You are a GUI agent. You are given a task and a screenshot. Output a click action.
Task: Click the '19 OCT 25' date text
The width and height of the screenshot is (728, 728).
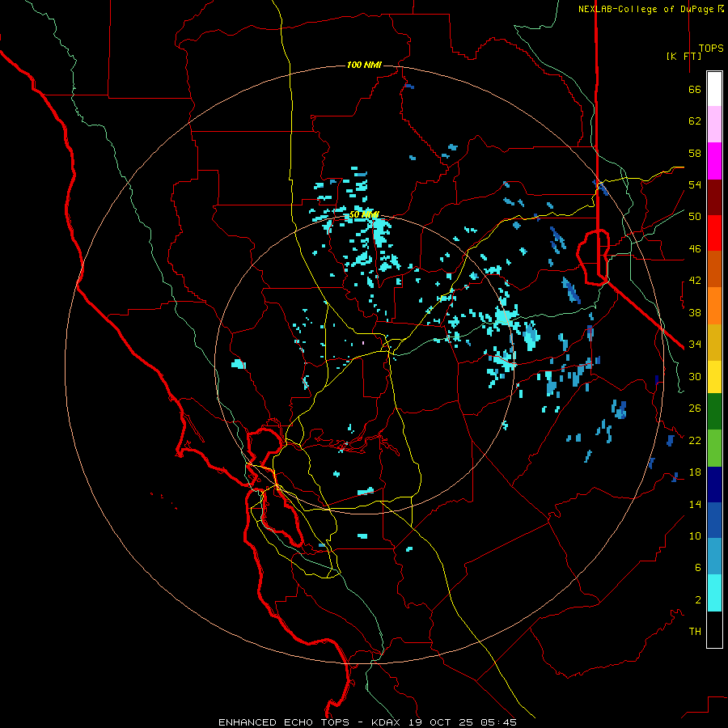[x=441, y=722]
